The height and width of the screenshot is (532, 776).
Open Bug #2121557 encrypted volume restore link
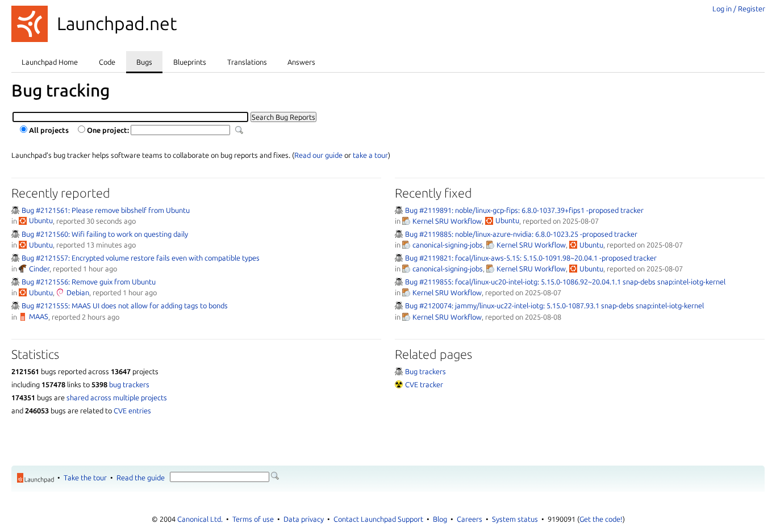tap(140, 258)
